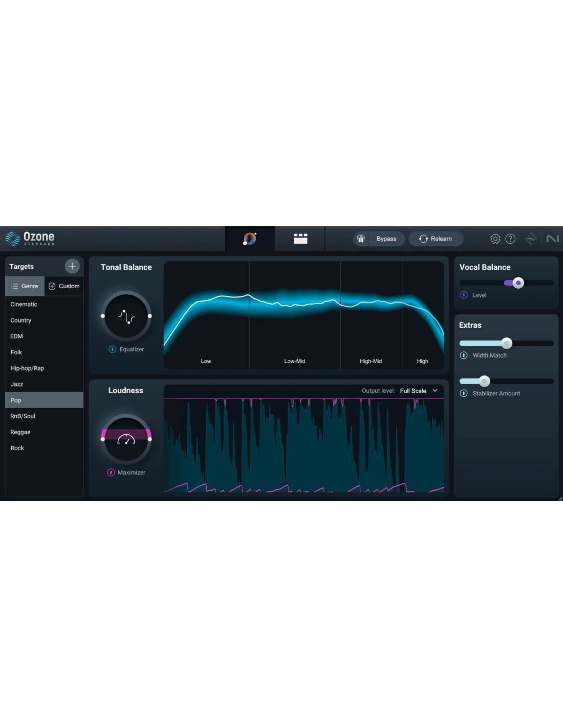The height and width of the screenshot is (728, 563).
Task: Select the Reggae genre target
Action: tap(44, 432)
